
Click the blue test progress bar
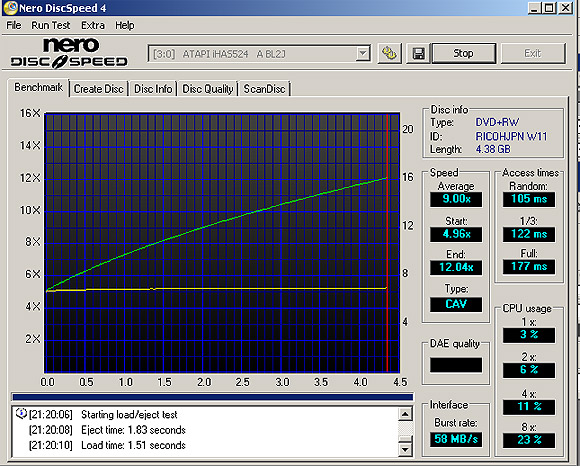point(213,397)
